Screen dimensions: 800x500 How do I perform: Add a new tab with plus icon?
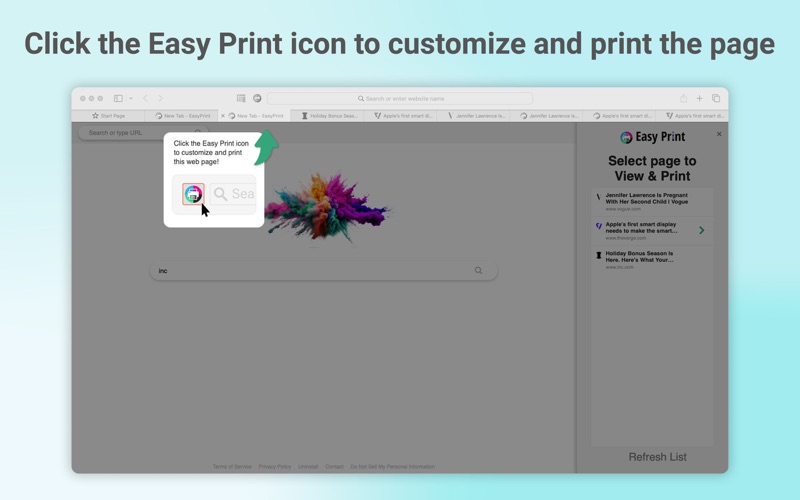tap(699, 98)
